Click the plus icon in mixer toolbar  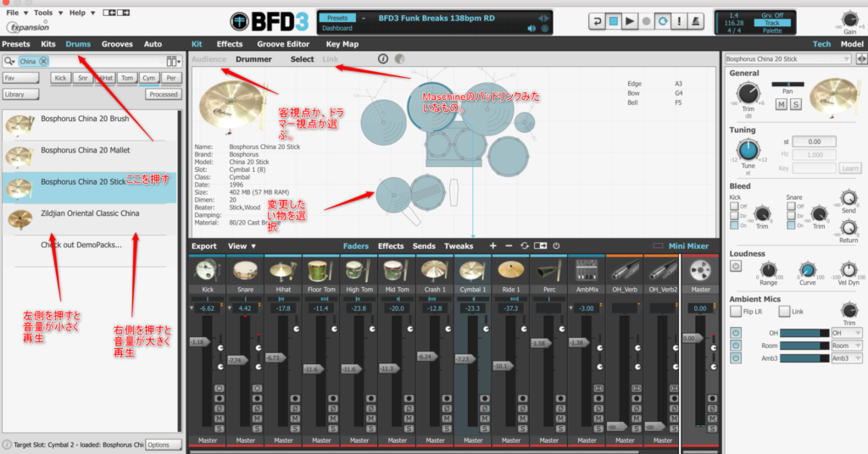[x=493, y=246]
